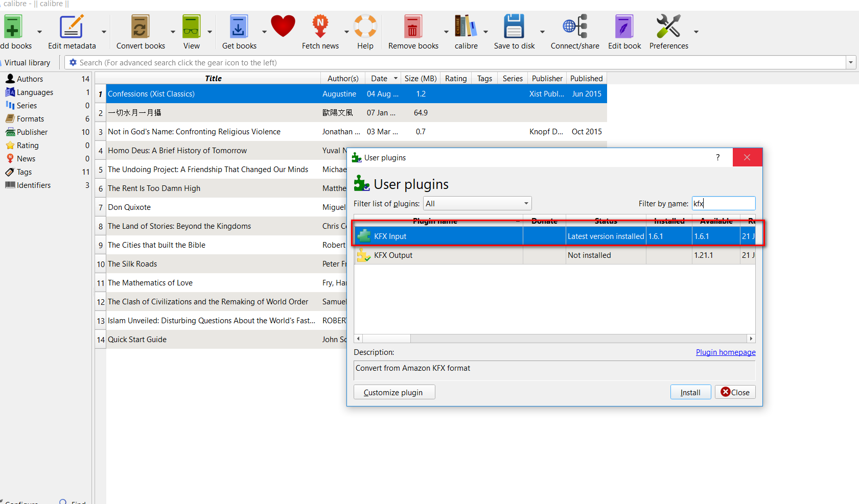
Task: Open the Plugin homepage link
Action: tap(726, 352)
